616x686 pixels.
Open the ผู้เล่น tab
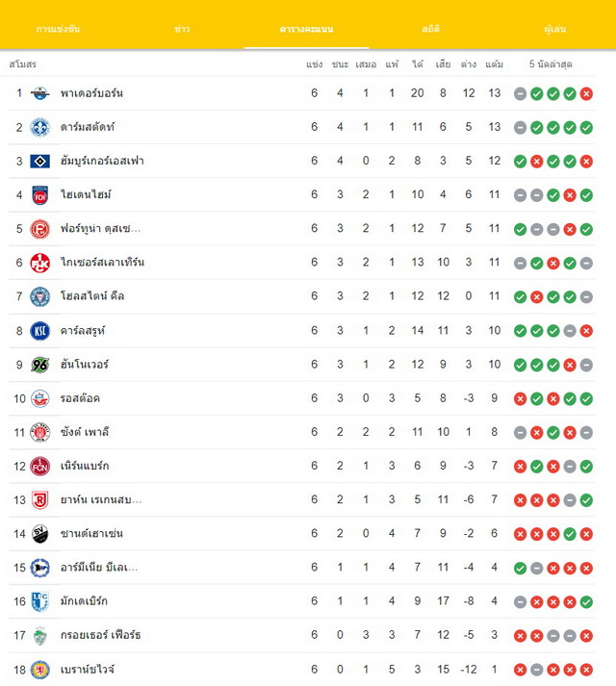click(554, 29)
